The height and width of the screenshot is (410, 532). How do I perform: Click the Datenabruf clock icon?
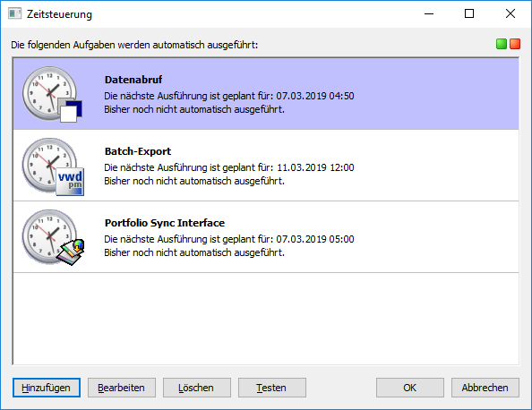[52, 94]
